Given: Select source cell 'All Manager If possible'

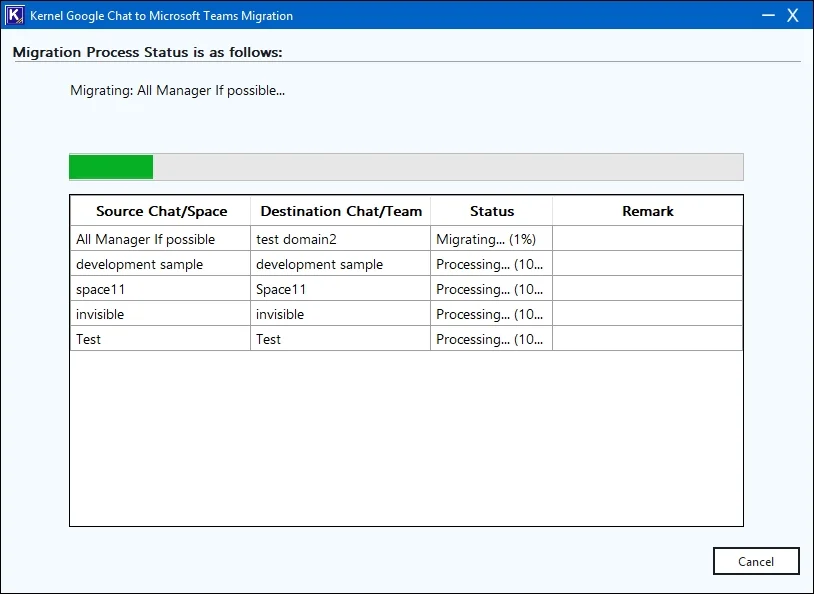Looking at the screenshot, I should [160, 239].
